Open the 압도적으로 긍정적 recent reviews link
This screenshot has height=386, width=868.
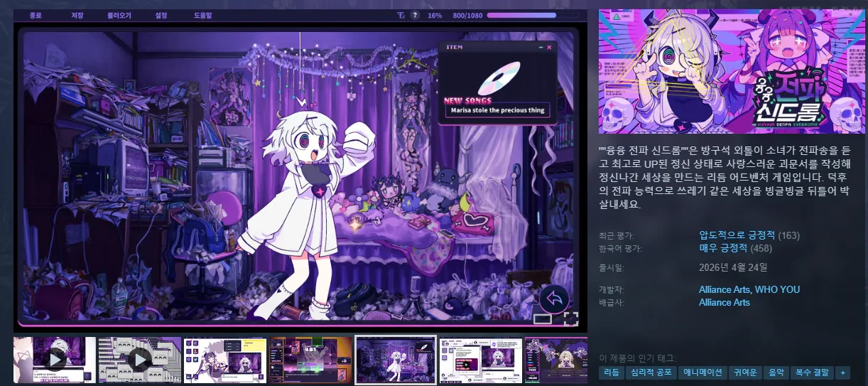click(x=737, y=235)
